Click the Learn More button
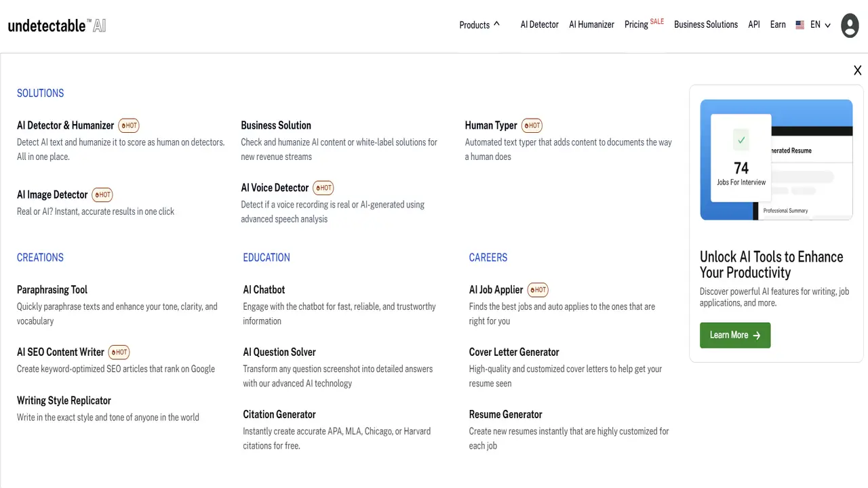 tap(735, 335)
